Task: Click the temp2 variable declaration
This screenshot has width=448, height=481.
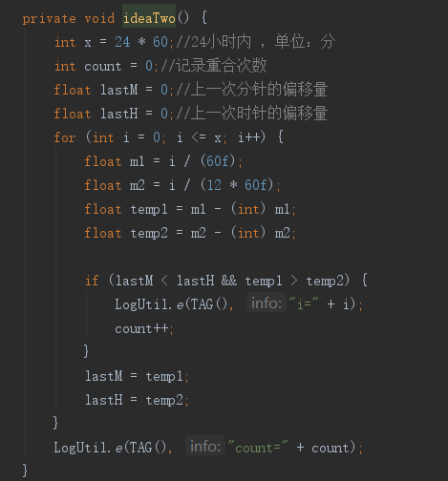Action: 149,234
